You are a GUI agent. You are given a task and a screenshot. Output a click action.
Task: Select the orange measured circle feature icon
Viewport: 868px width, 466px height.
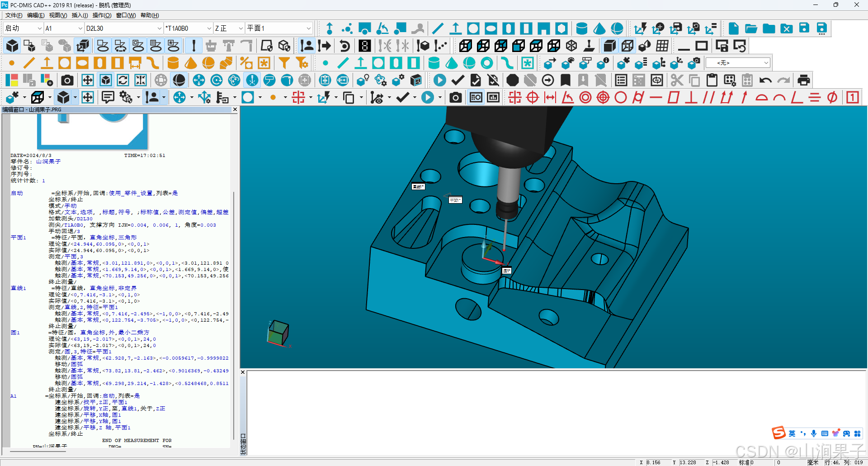pos(65,63)
